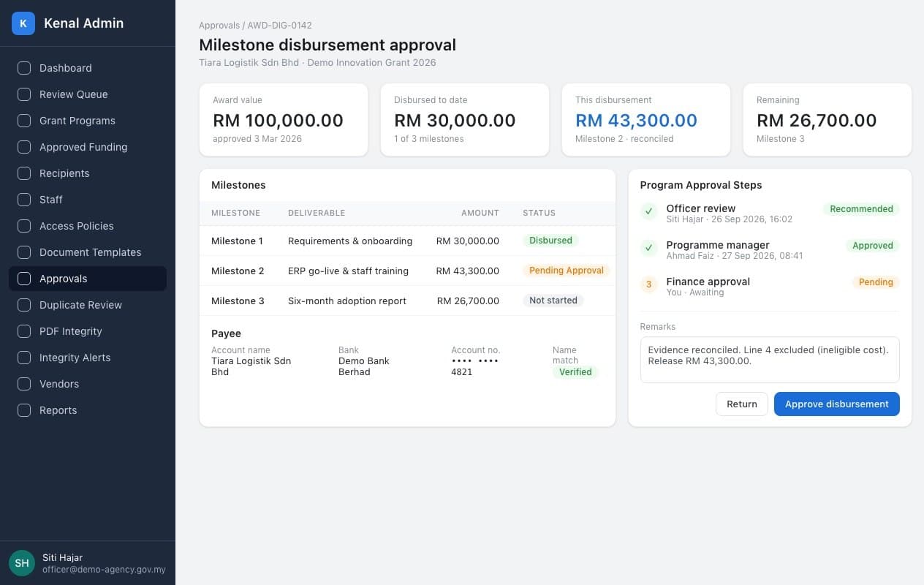Click the AMOUNT column header
This screenshot has width=924, height=585.
pos(480,213)
